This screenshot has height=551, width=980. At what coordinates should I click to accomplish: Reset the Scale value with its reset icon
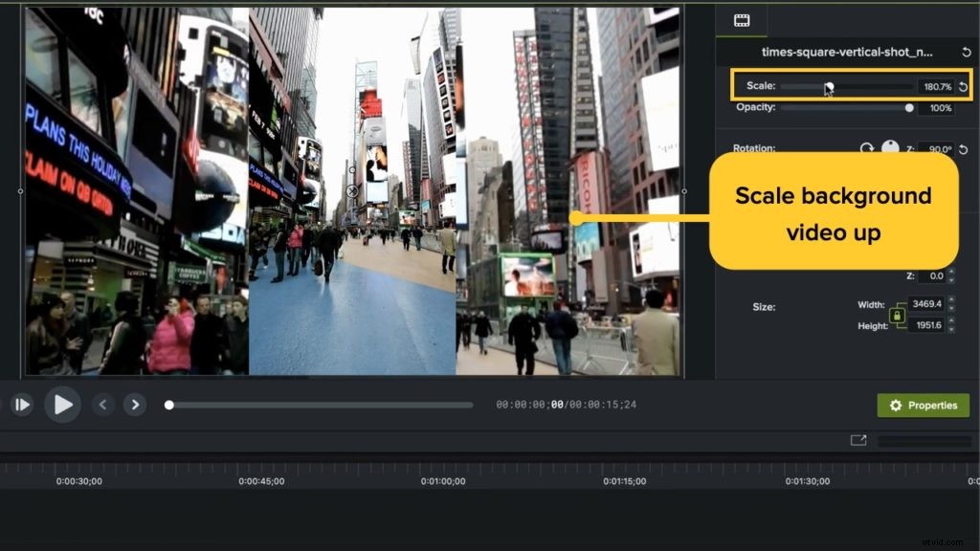click(x=964, y=87)
